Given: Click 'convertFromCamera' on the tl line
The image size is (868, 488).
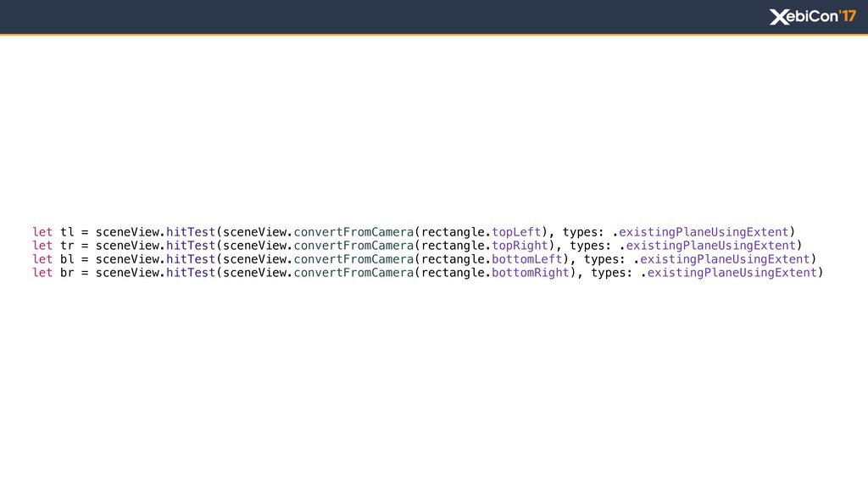Looking at the screenshot, I should coord(353,232).
